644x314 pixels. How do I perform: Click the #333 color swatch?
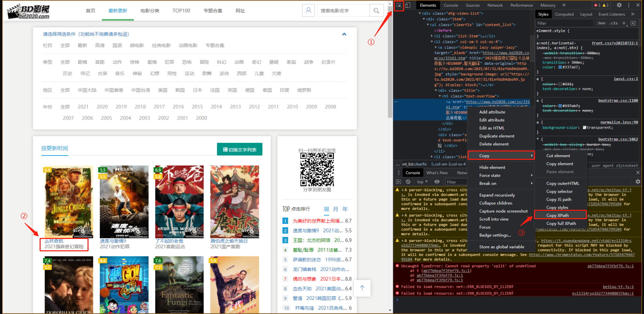[560, 84]
